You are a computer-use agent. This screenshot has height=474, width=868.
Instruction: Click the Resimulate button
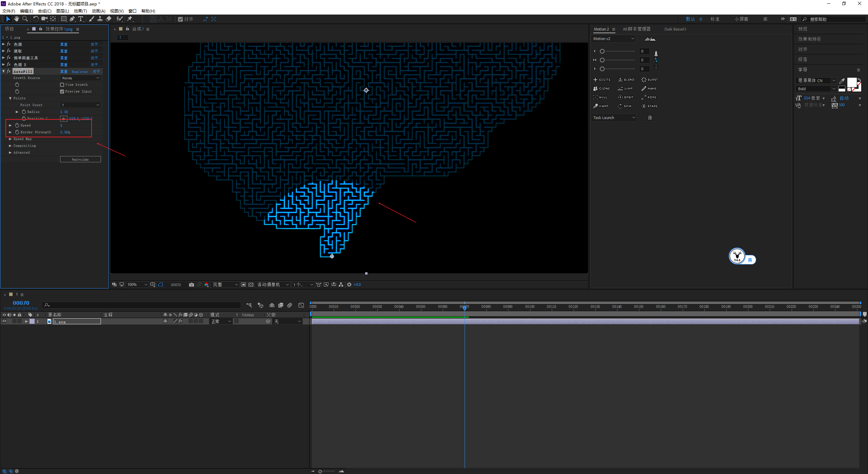click(80, 159)
